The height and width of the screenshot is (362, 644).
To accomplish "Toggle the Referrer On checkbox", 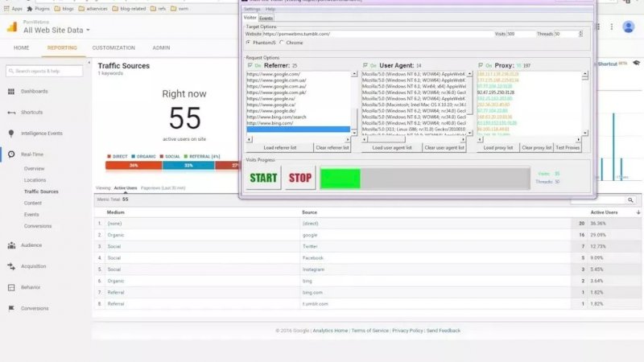I will (249, 65).
